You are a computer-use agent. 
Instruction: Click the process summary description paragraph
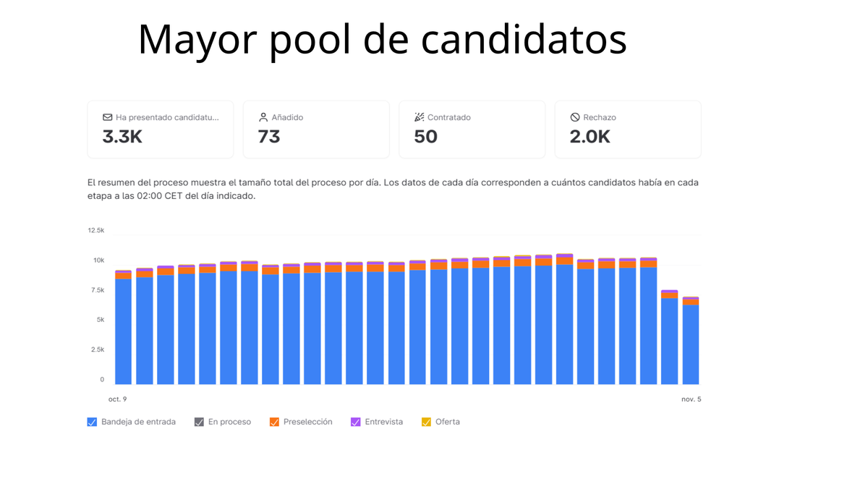393,189
